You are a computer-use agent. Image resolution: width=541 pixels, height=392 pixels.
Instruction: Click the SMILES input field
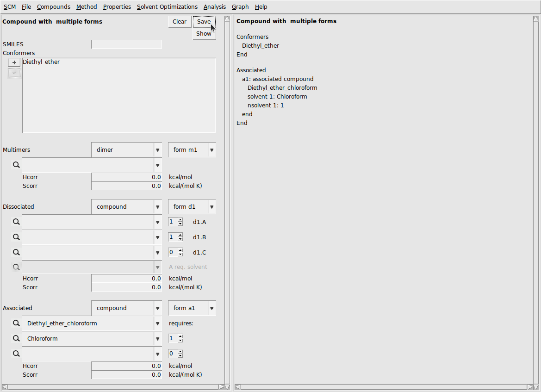coord(126,44)
